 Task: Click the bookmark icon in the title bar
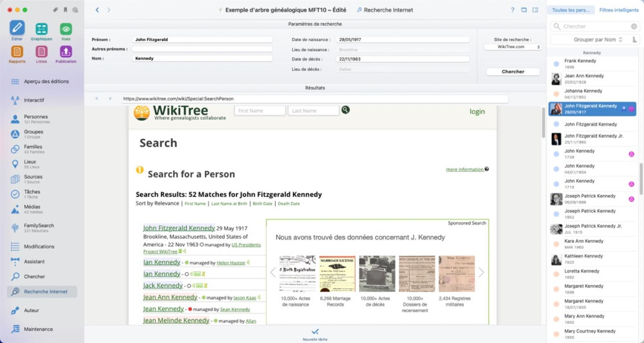[x=65, y=10]
